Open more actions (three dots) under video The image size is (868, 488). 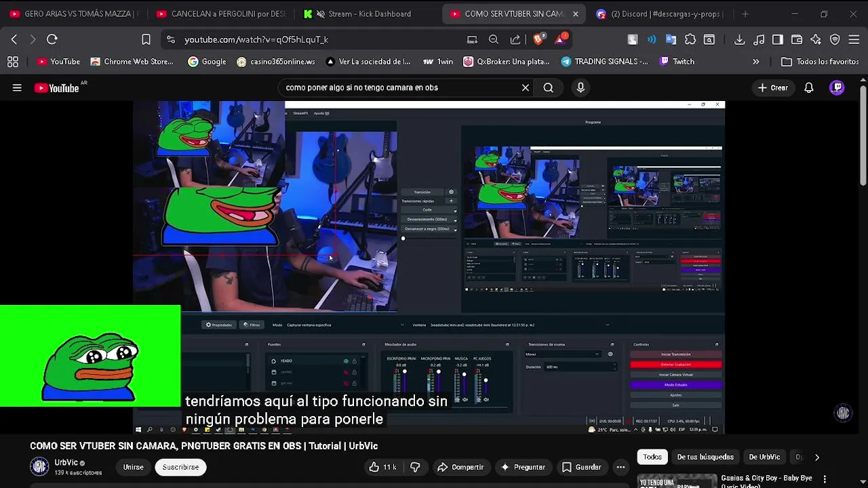pos(620,467)
